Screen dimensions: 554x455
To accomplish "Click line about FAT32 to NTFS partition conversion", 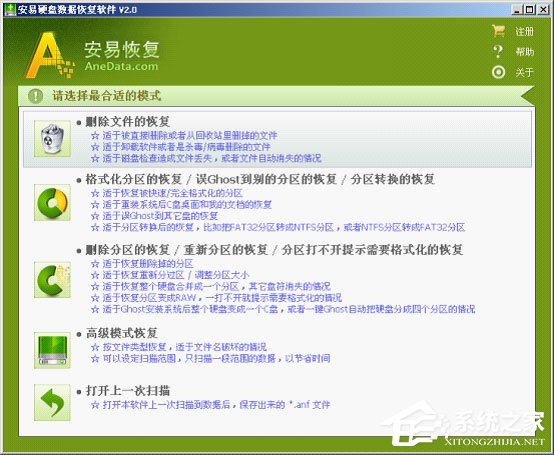I will (278, 227).
